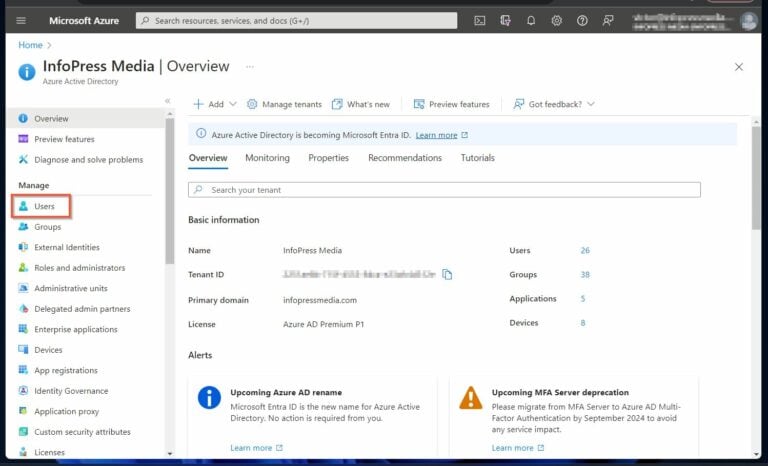The width and height of the screenshot is (768, 466).
Task: Open the hamburger portal menu
Action: click(x=21, y=21)
